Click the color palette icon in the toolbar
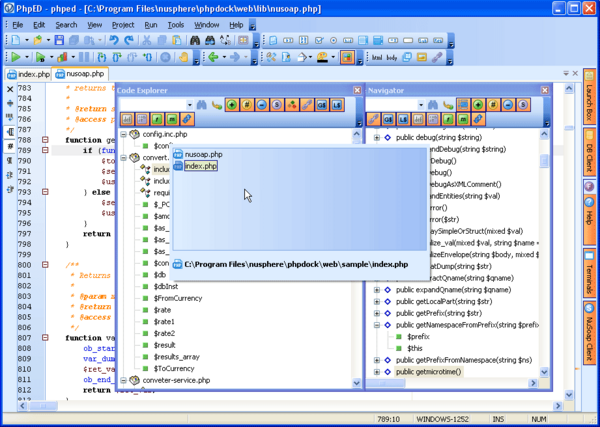This screenshot has width=600, height=427. (x=323, y=57)
